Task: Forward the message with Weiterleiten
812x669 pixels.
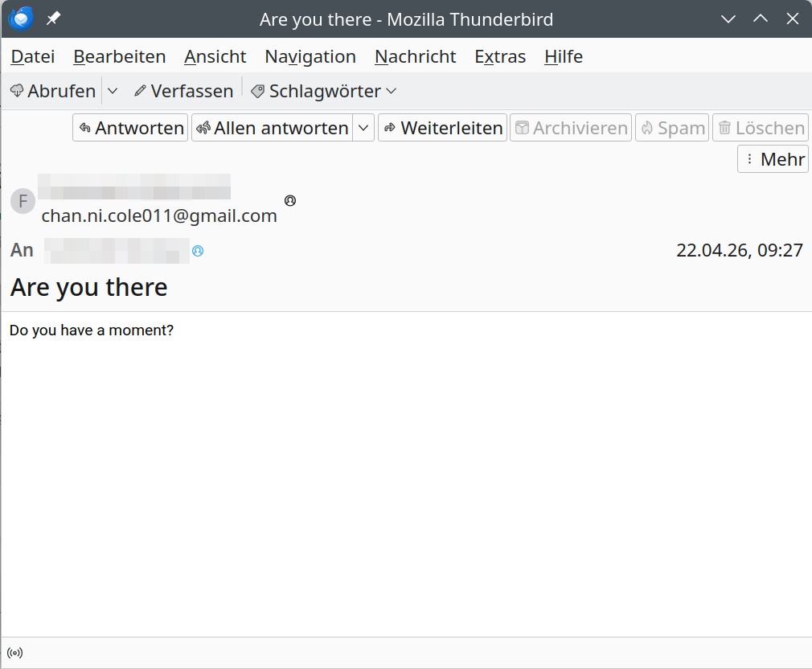Action: coord(443,128)
